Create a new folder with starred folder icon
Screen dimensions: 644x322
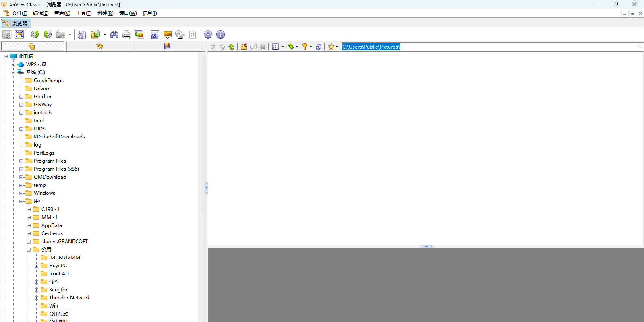coord(244,47)
